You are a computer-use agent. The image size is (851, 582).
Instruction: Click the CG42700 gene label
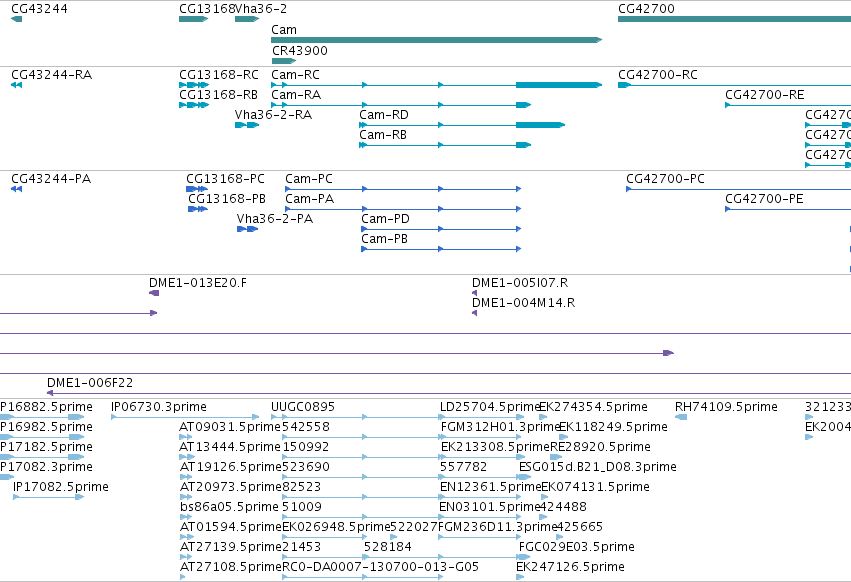click(x=646, y=9)
